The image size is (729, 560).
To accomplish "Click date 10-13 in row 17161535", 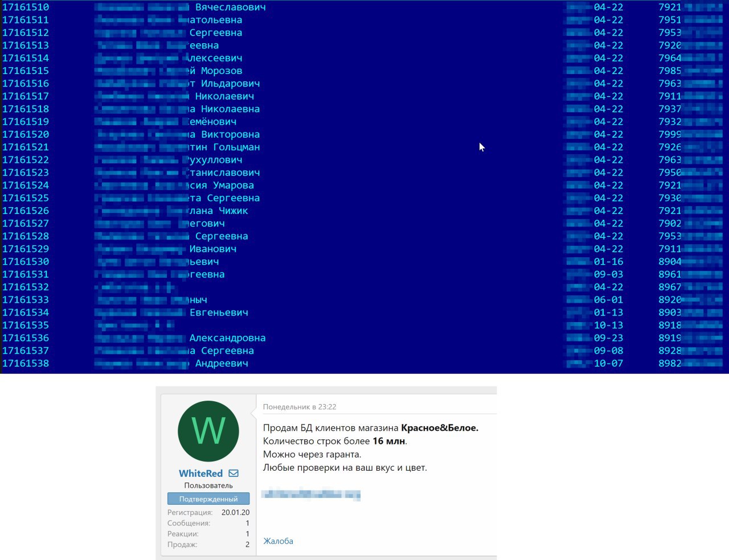I will click(609, 326).
